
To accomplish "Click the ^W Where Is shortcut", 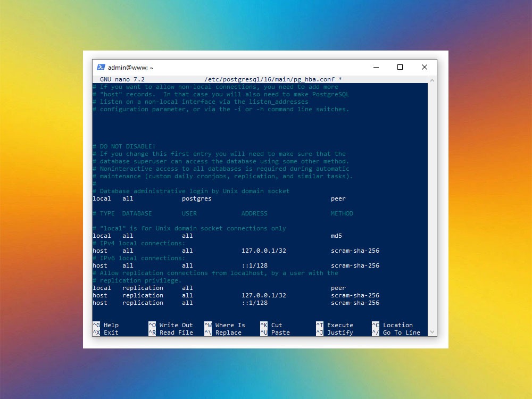I will click(225, 325).
